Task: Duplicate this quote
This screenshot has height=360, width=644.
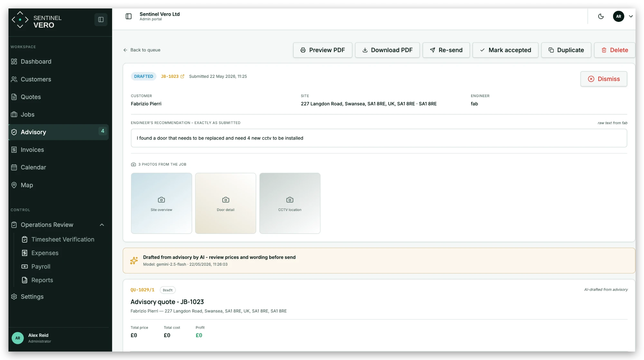Action: click(x=566, y=50)
